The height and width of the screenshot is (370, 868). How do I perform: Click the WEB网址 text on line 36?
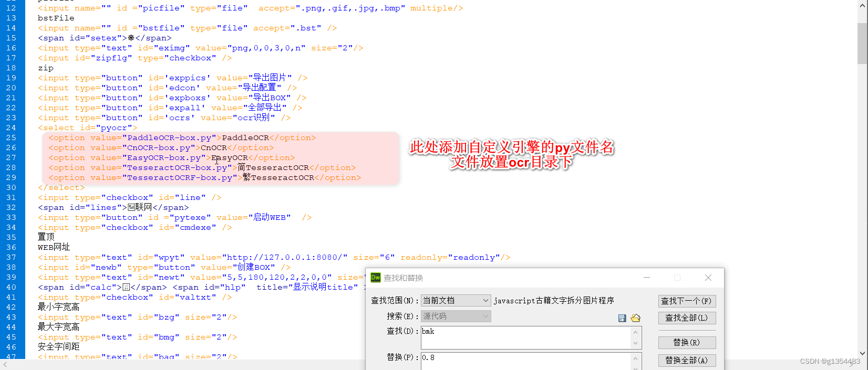click(54, 247)
